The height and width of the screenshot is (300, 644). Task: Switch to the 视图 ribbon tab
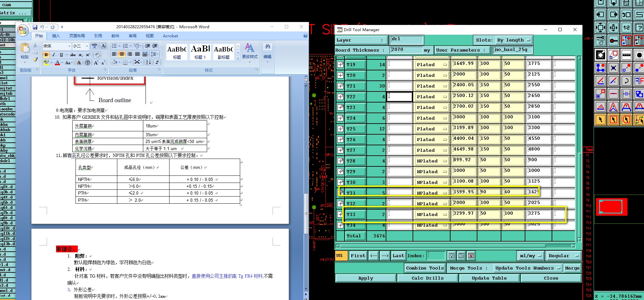(x=149, y=36)
